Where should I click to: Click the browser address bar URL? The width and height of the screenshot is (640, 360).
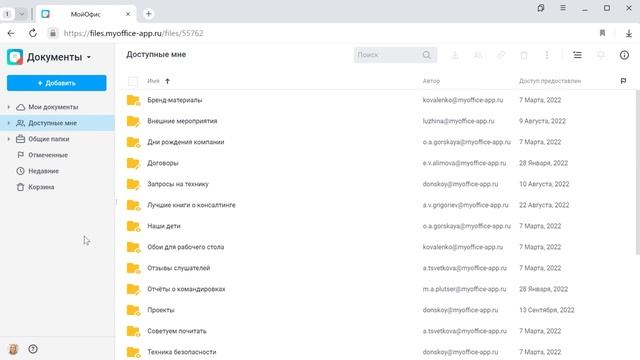(x=133, y=33)
